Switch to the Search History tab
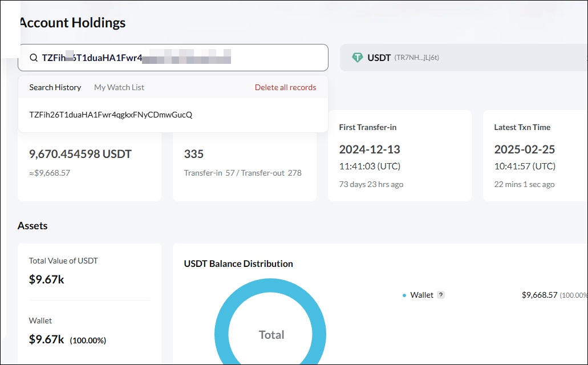 click(x=55, y=87)
